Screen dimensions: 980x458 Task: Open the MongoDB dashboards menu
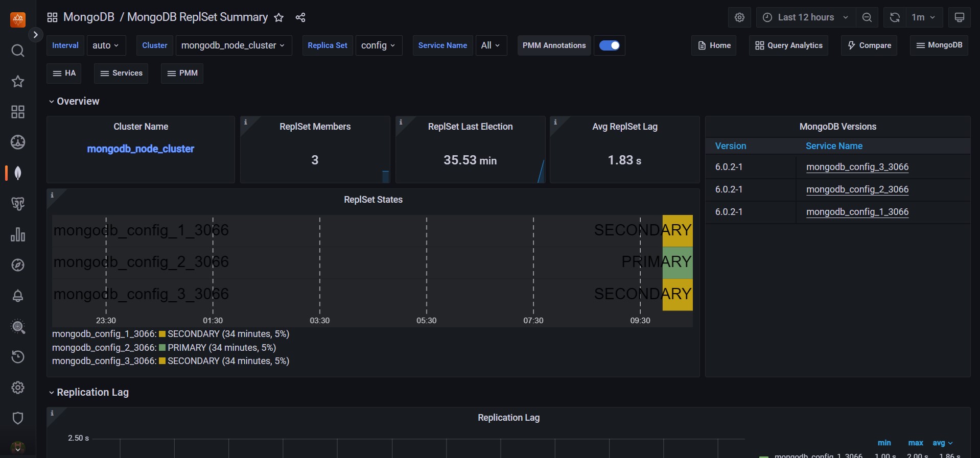pos(939,45)
